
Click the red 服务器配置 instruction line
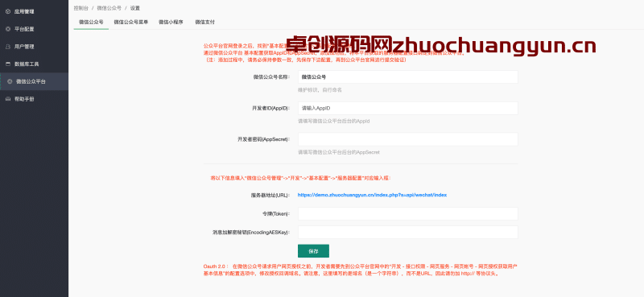(300, 179)
